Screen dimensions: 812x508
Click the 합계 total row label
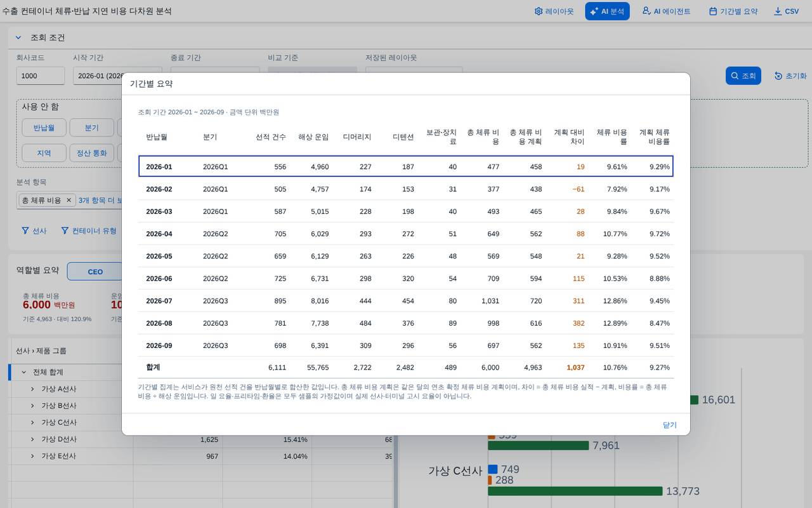[153, 368]
